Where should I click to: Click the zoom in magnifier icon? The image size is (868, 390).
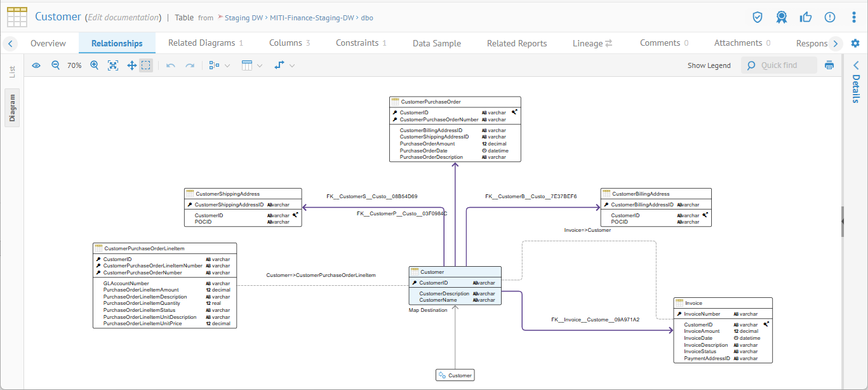tap(95, 65)
